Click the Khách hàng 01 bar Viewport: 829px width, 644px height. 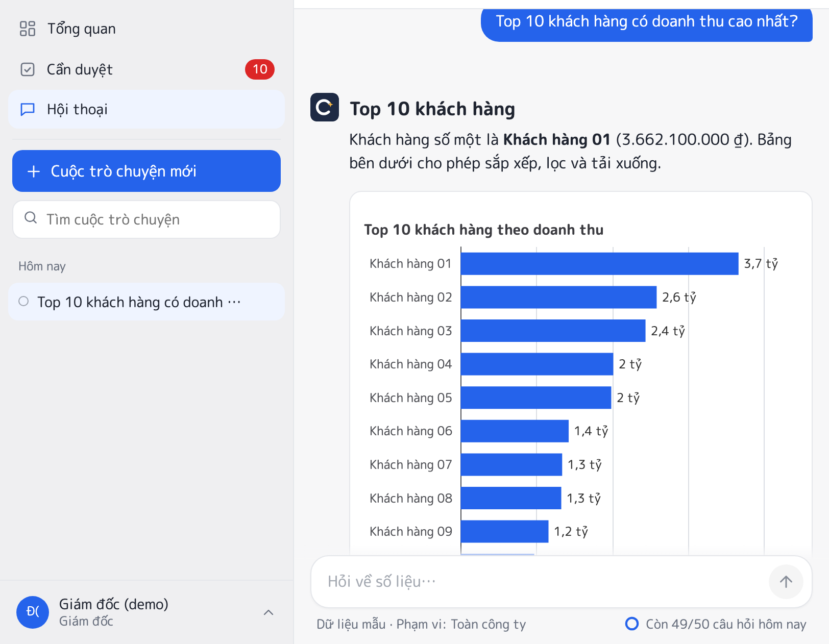coord(599,263)
